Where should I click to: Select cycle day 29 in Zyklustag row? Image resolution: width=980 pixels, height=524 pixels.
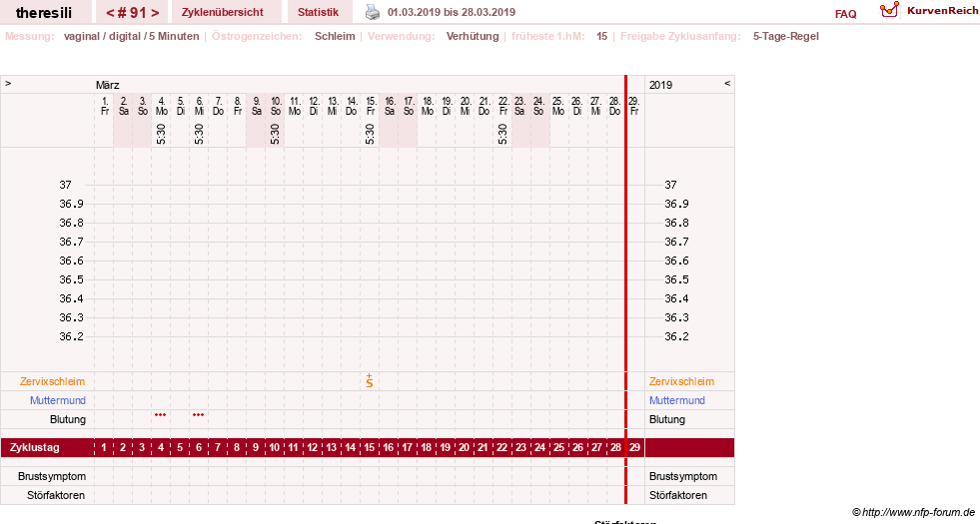pyautogui.click(x=635, y=447)
